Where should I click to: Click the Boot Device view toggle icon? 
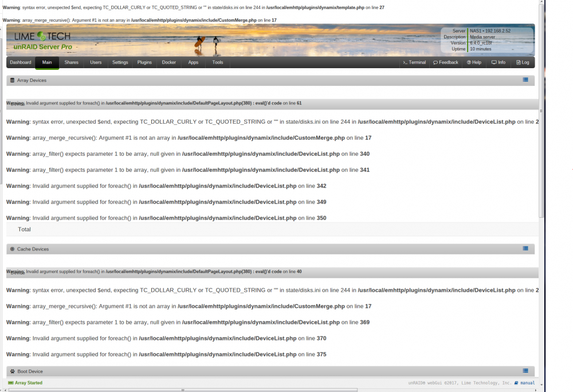[525, 371]
